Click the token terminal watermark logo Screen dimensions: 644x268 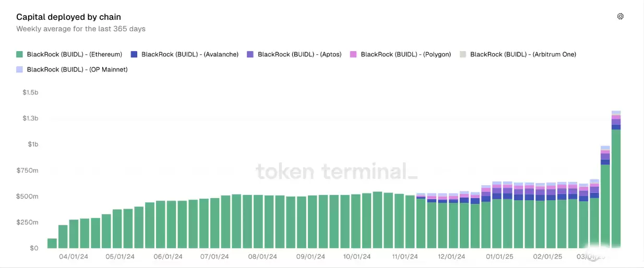pos(336,171)
